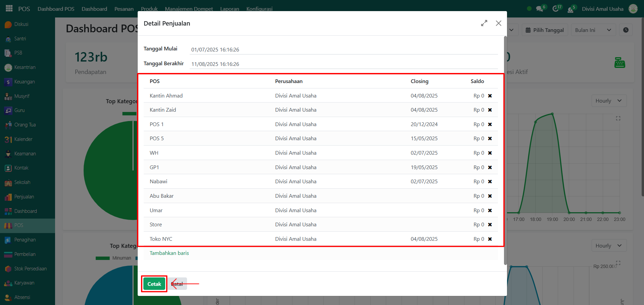644x305 pixels.
Task: Open the clock history icon
Action: pos(626,30)
